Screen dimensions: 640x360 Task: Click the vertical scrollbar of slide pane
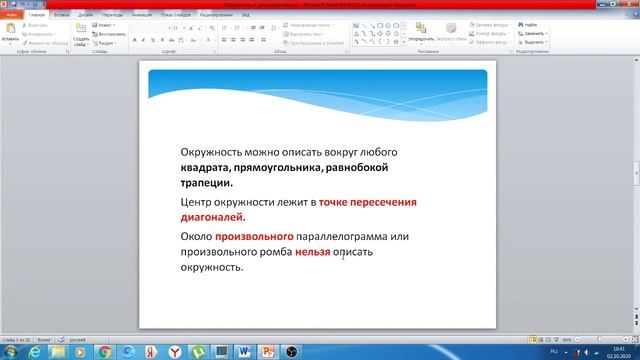click(x=636, y=184)
